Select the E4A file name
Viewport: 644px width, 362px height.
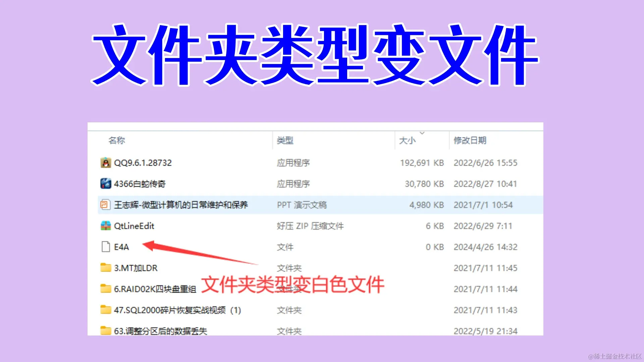point(121,247)
